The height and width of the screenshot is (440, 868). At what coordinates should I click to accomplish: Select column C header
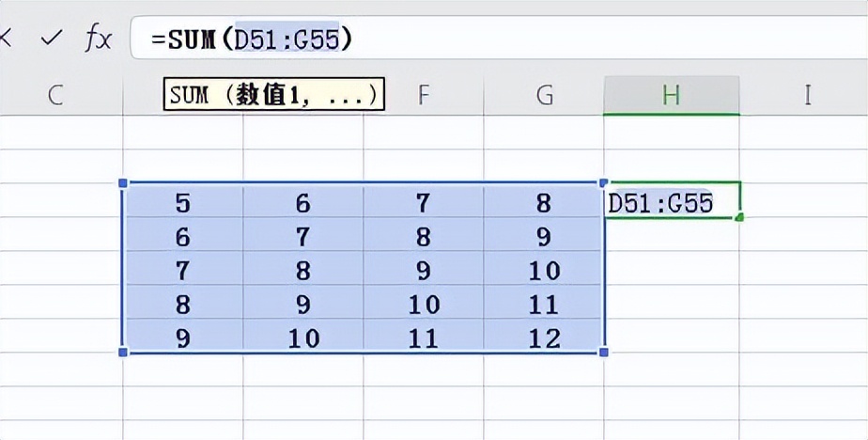coord(55,96)
